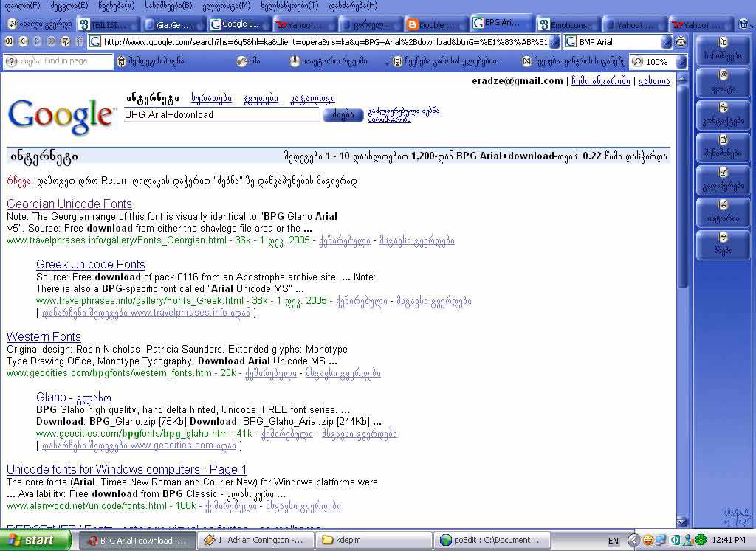The width and height of the screenshot is (756, 551).
Task: Click the rewind navigation button
Action: click(9, 42)
